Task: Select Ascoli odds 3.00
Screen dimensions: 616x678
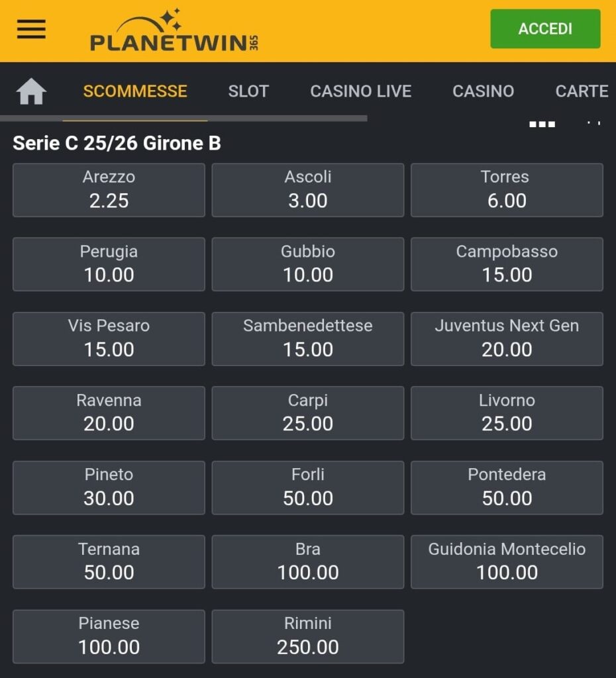Action: 307,190
